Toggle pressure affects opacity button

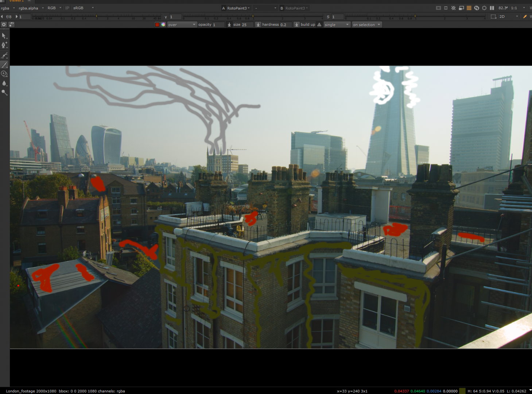point(229,25)
